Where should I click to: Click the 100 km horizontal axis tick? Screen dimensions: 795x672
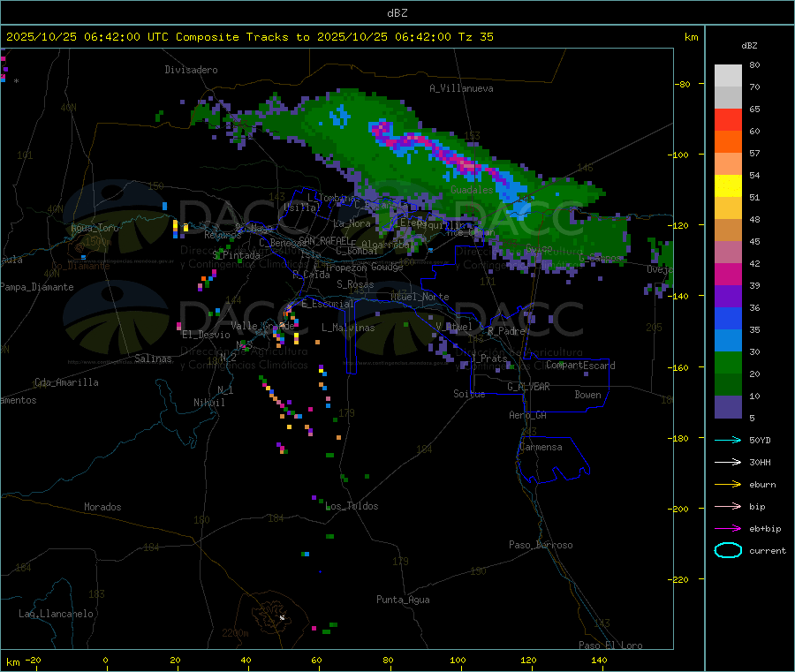(458, 660)
